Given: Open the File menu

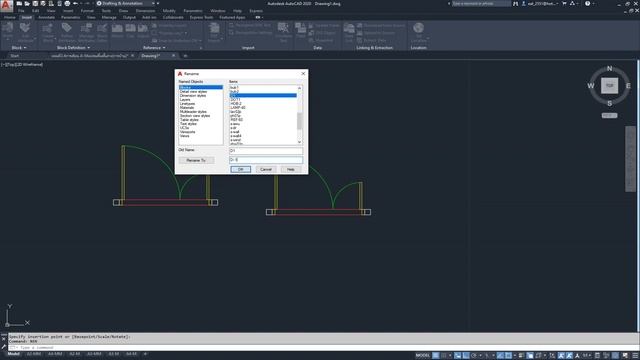Looking at the screenshot, I should point(21,11).
